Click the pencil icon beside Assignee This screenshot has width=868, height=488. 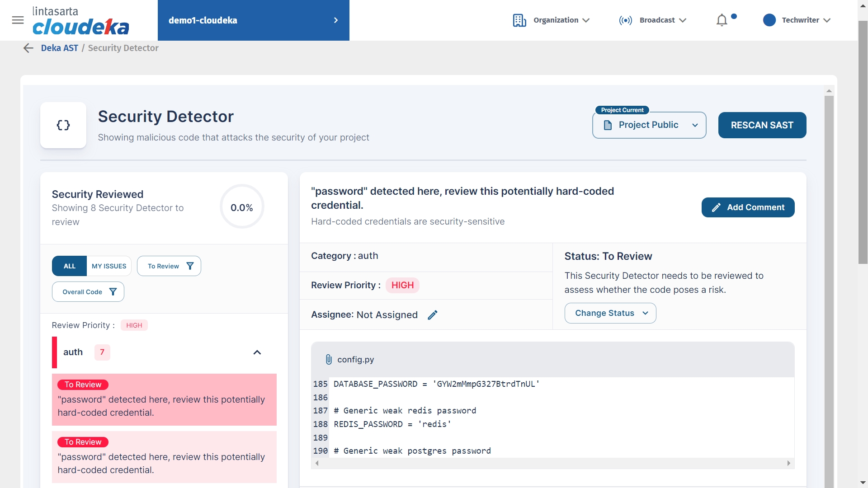click(x=433, y=315)
